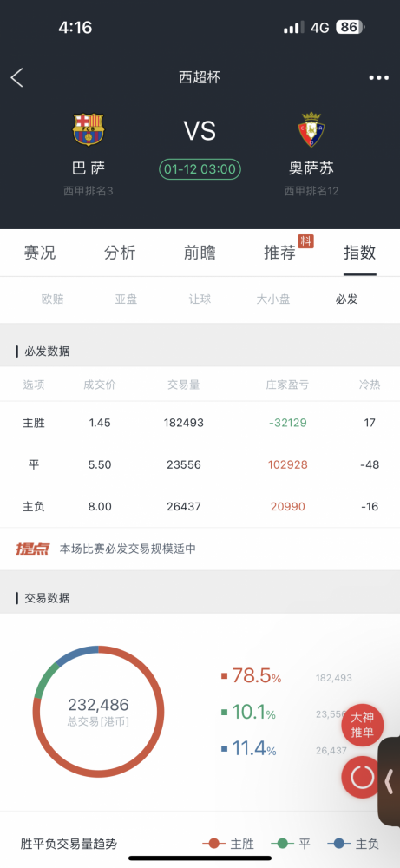Tap the Barcelona team crest
The image size is (400, 868).
(x=89, y=129)
